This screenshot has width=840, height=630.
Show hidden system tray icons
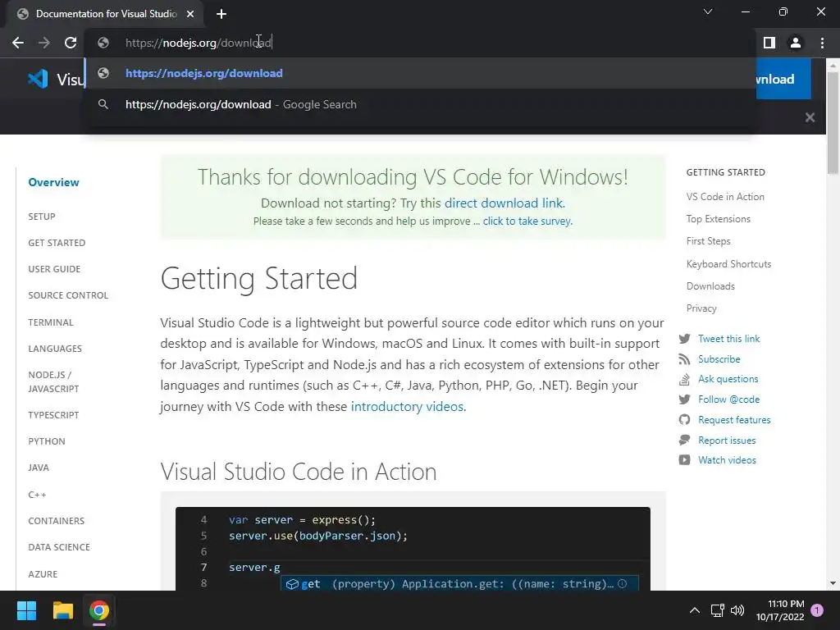694,610
